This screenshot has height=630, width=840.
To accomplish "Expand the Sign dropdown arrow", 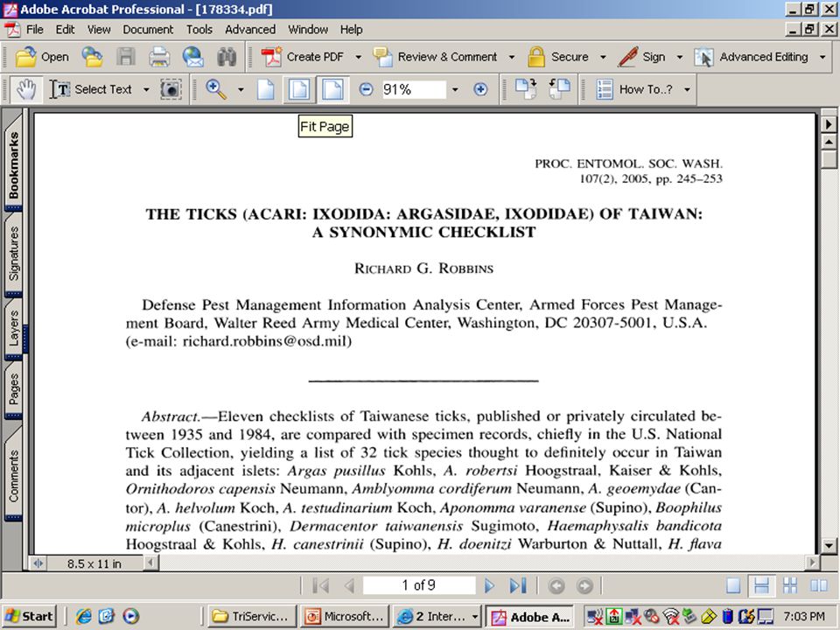I will click(679, 57).
